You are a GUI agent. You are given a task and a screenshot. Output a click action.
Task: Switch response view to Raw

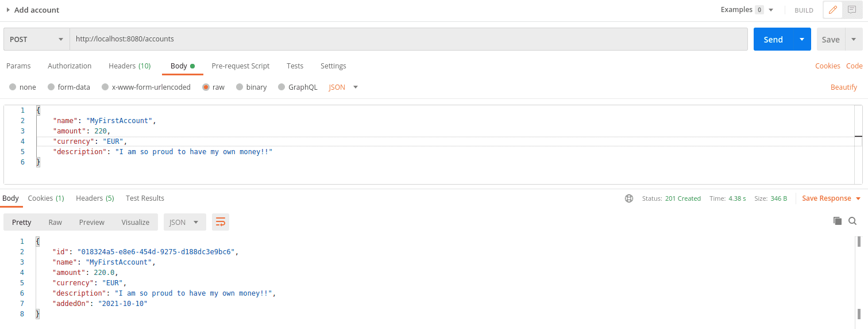55,223
